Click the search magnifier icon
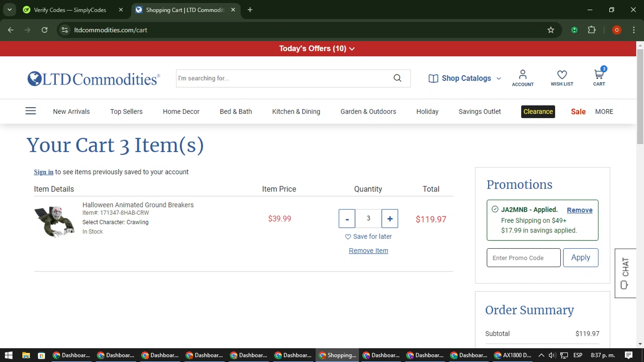Image resolution: width=644 pixels, height=362 pixels. coord(398,78)
